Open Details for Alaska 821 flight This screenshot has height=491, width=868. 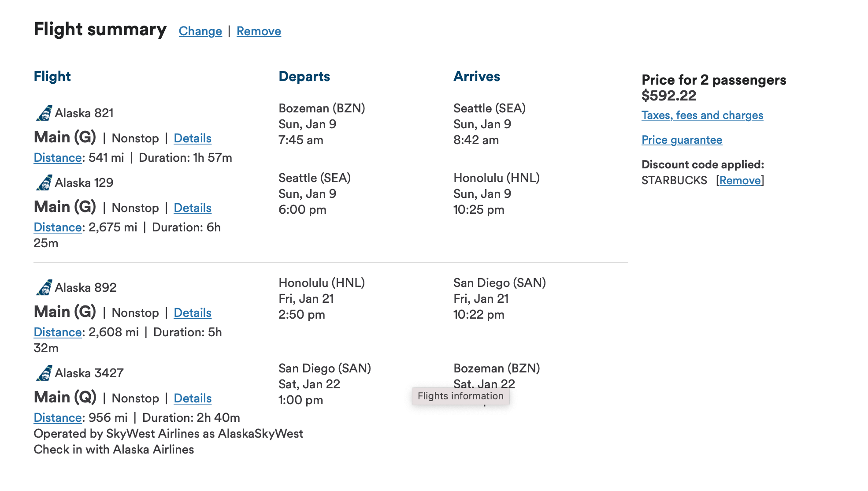[x=193, y=138]
